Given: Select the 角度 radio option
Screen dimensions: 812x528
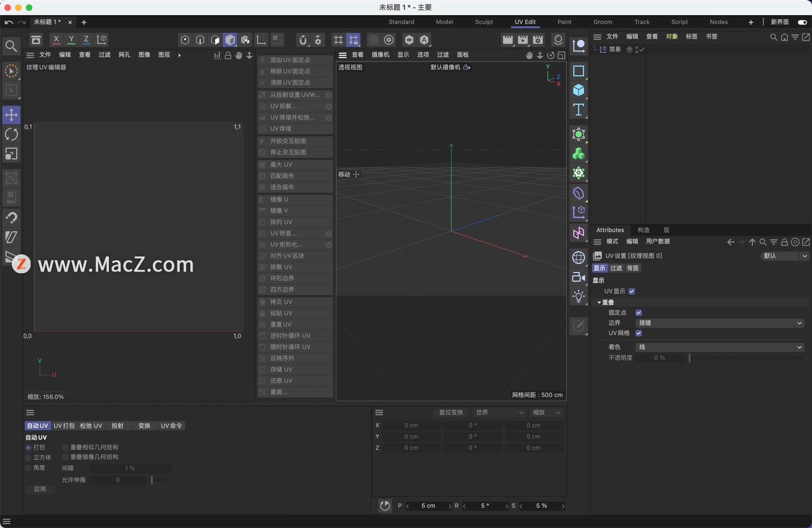Looking at the screenshot, I should point(28,468).
